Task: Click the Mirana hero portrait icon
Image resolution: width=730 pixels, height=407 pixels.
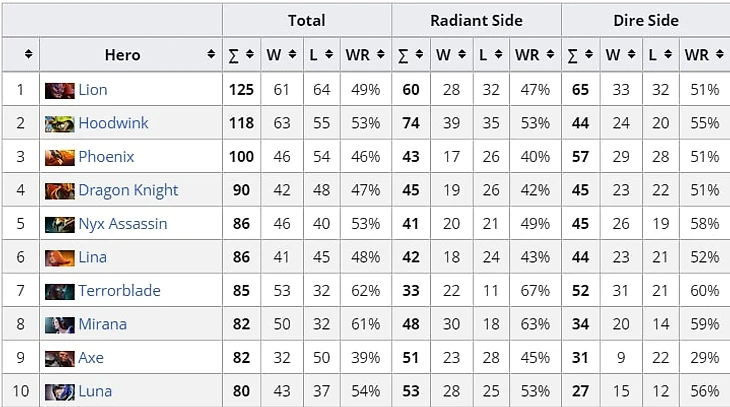Action: pyautogui.click(x=59, y=324)
